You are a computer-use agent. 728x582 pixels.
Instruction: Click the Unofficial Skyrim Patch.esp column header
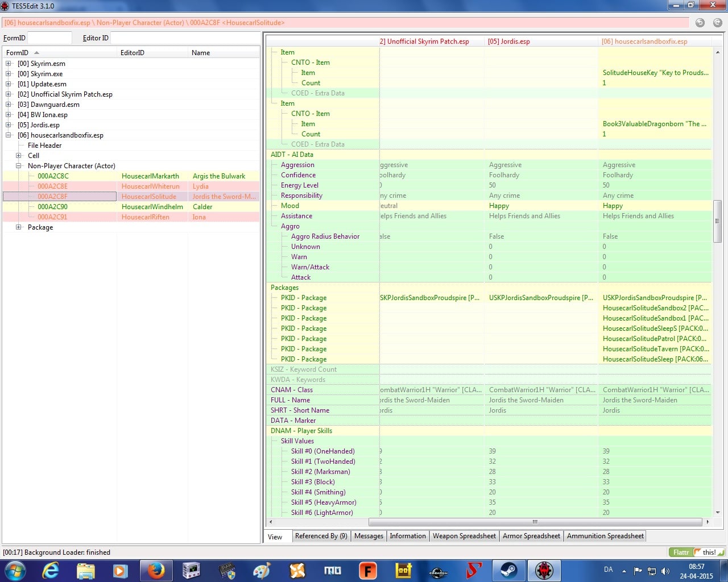coord(432,41)
